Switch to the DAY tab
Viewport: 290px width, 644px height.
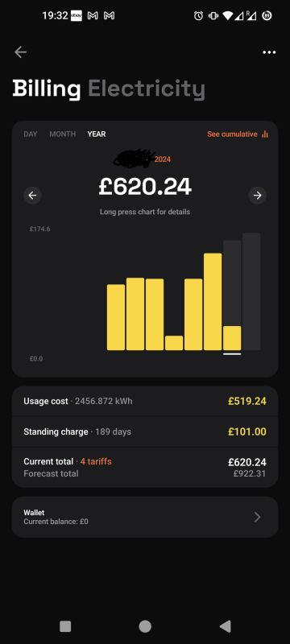coord(31,134)
